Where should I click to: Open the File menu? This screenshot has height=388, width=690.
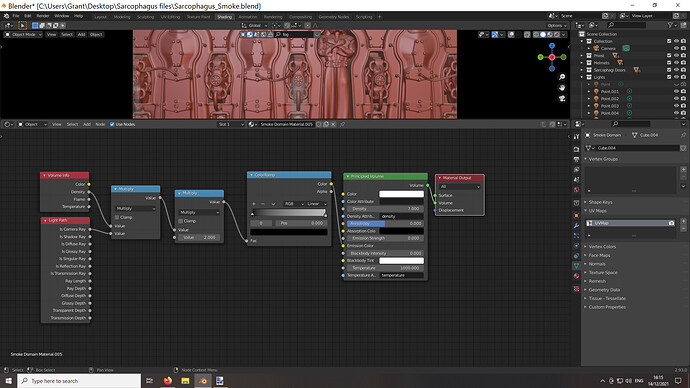tap(16, 16)
